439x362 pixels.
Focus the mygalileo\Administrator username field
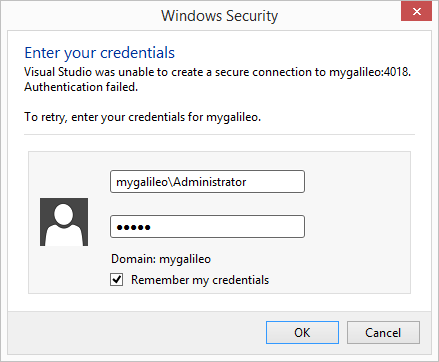click(x=207, y=182)
